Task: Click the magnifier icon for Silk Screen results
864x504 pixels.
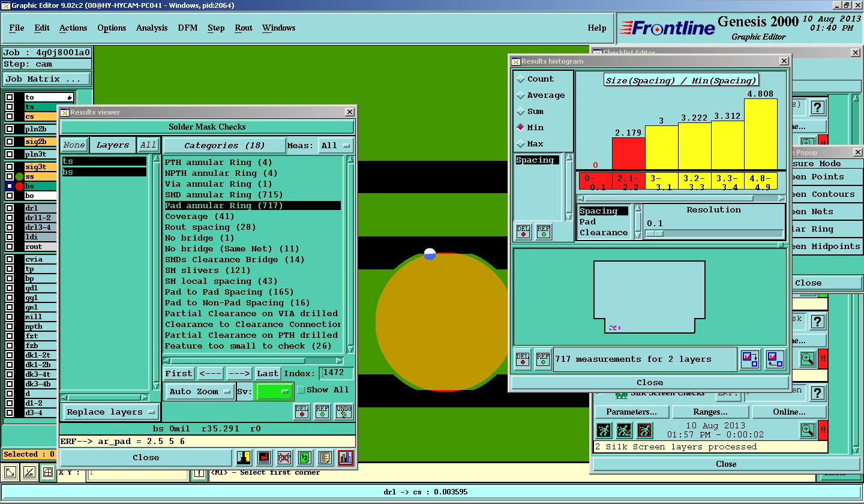Action: (807, 431)
